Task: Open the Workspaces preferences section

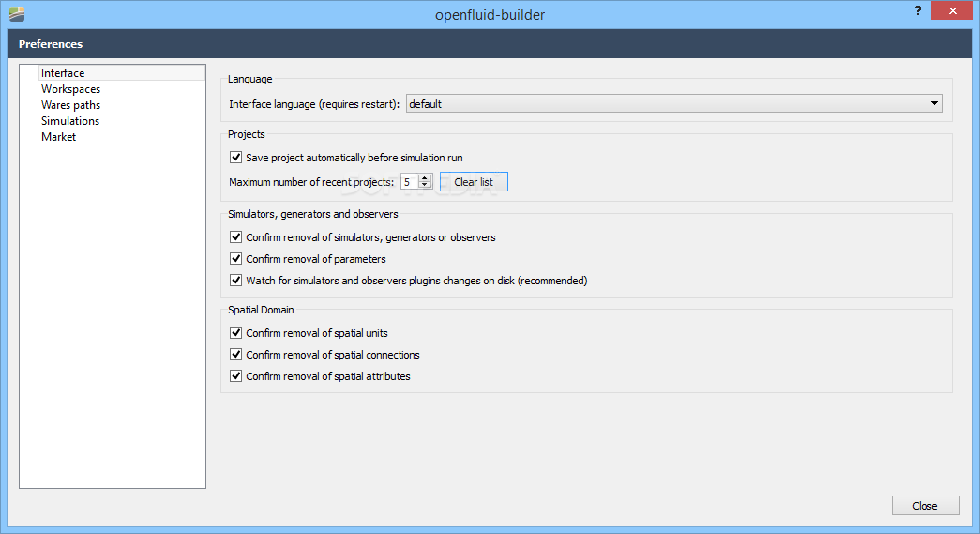Action: pos(70,89)
